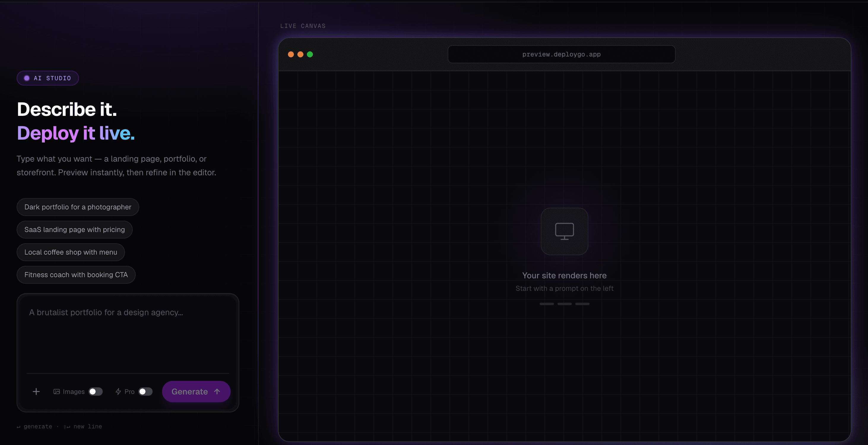Click the monitor placeholder icon in canvas
Viewport: 868px width, 445px height.
click(564, 231)
